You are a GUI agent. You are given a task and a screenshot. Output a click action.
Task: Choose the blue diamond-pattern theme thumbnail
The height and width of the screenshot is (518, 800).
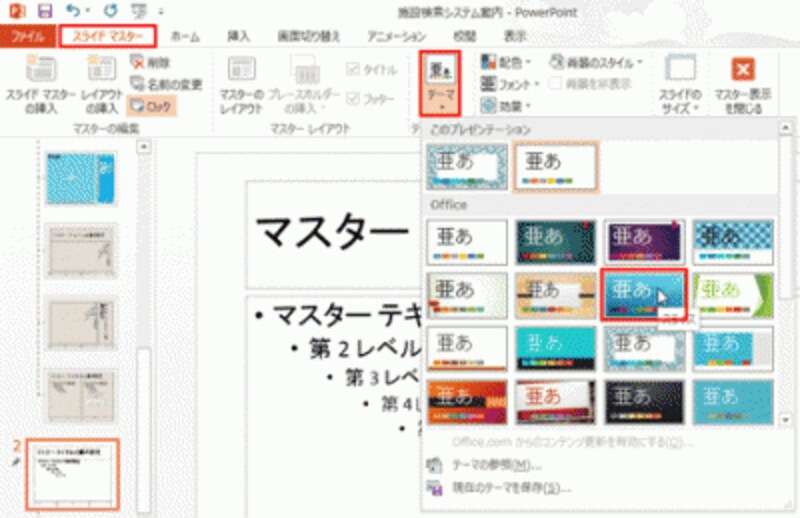pos(733,242)
